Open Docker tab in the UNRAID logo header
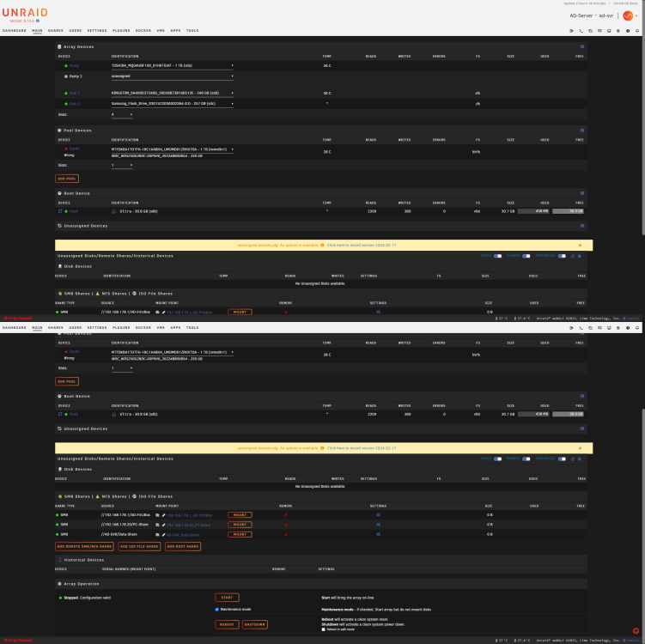Screen dimensions: 645x644 (143, 31)
